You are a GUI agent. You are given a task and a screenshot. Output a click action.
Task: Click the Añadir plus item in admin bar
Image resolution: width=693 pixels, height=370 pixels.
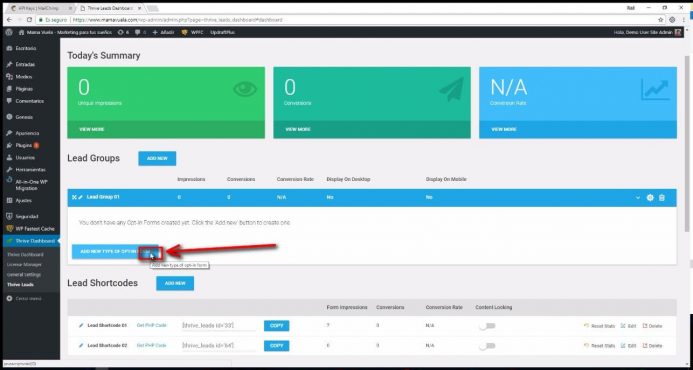coord(164,32)
